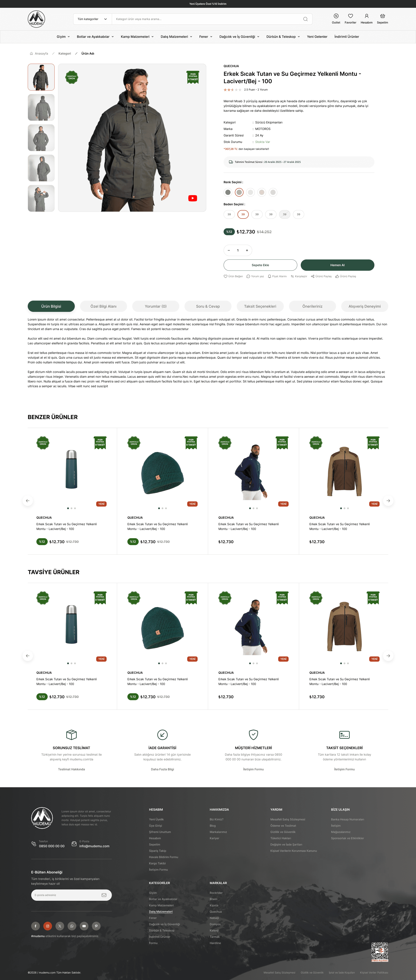
Task: Pick the selected red-outlined color swatch
Action: pyautogui.click(x=239, y=192)
